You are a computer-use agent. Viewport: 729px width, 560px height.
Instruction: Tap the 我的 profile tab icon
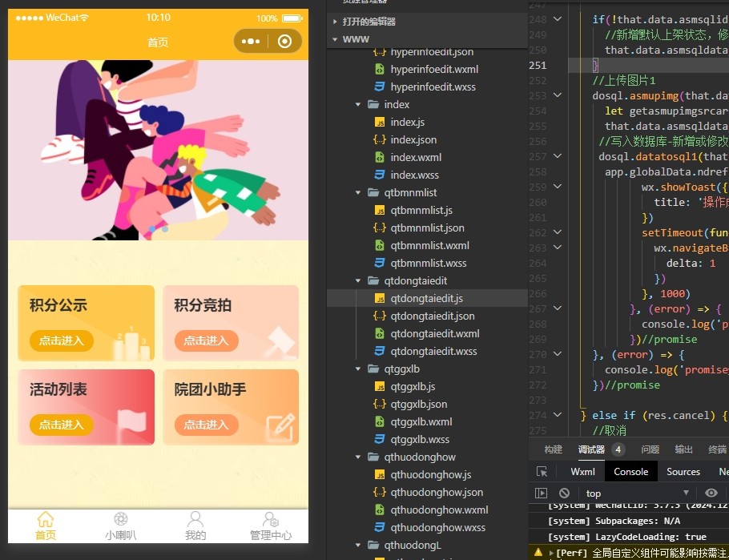pos(195,519)
